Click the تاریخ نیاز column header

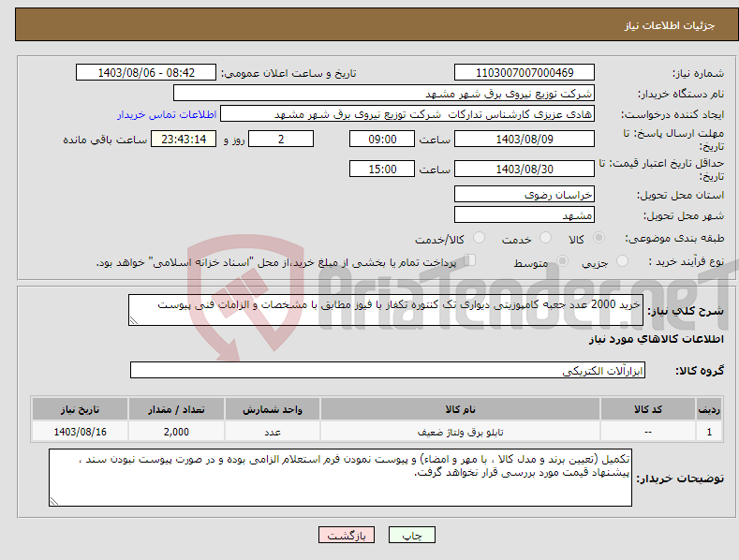[81, 409]
